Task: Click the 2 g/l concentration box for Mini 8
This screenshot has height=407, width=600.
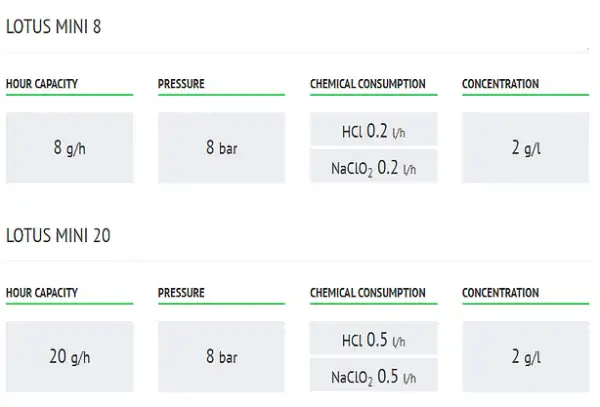Action: [x=525, y=148]
